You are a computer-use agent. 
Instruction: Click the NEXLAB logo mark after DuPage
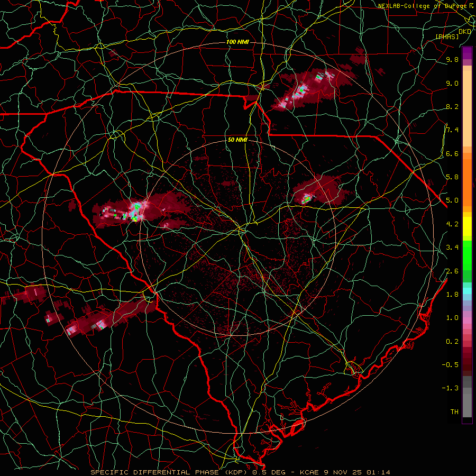pos(471,5)
